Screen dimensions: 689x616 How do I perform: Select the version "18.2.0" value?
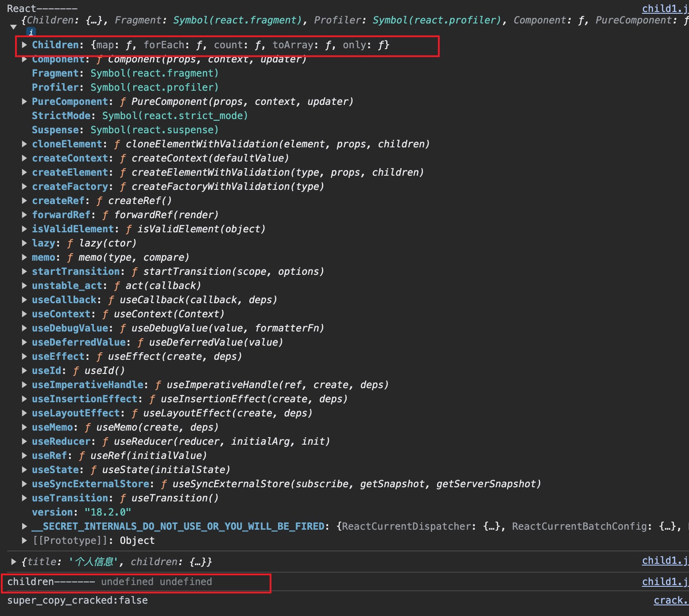(x=108, y=512)
